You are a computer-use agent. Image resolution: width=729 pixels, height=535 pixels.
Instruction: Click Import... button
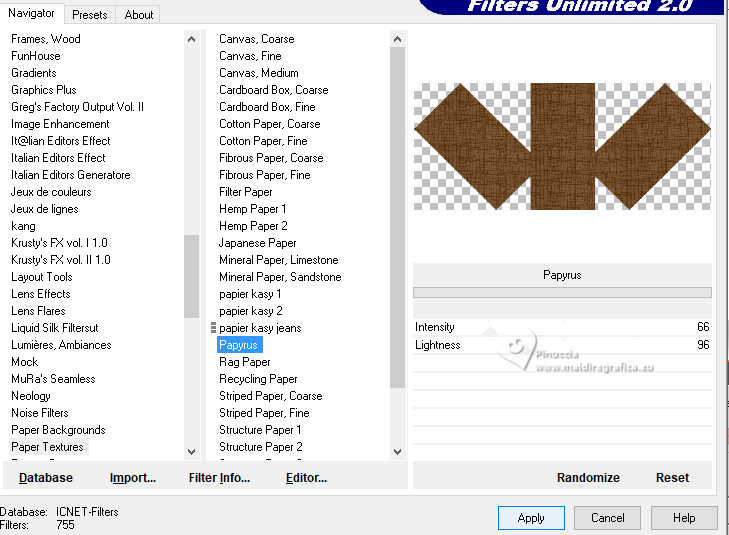pyautogui.click(x=133, y=477)
